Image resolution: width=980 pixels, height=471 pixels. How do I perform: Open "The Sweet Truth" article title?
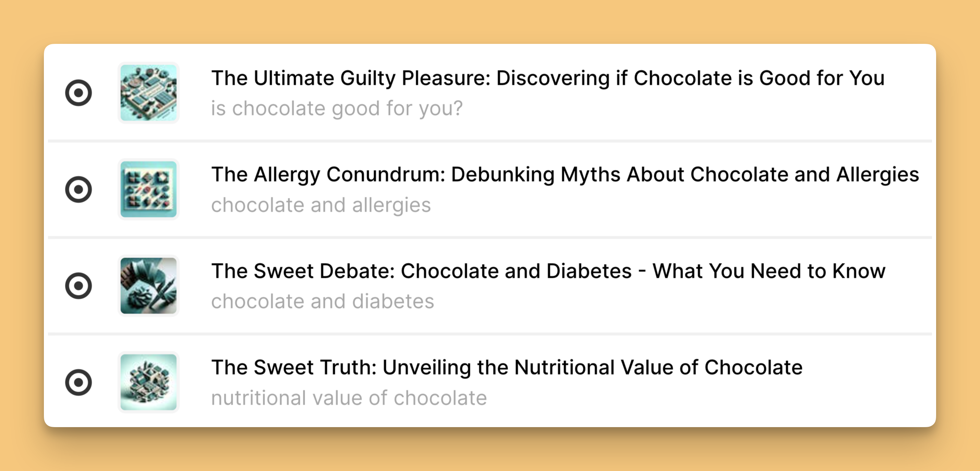(x=507, y=367)
